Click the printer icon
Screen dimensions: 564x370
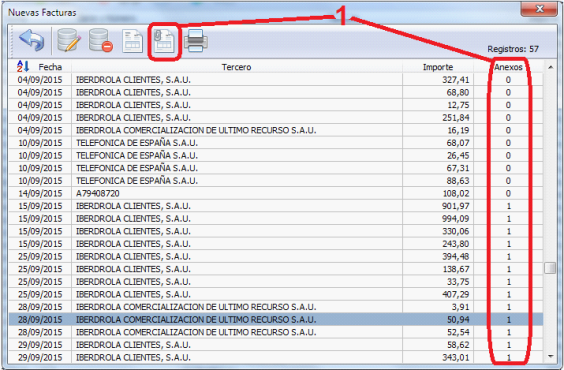[x=196, y=41]
